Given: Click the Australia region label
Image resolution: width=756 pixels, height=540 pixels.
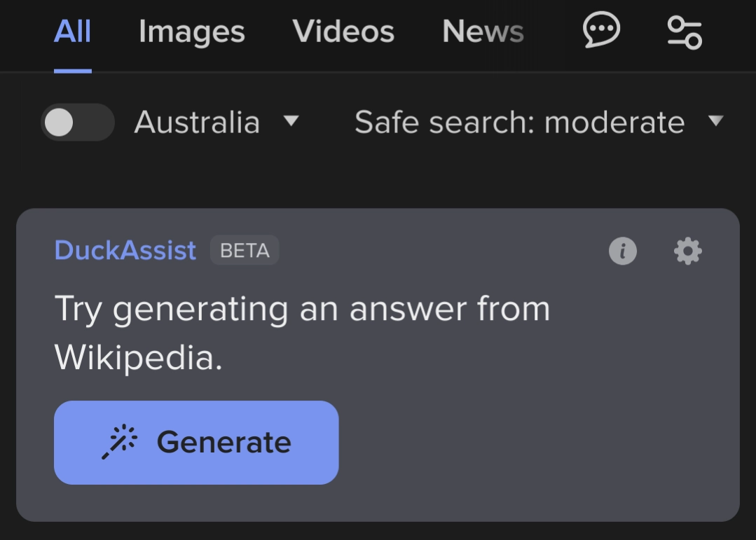Looking at the screenshot, I should (x=197, y=123).
